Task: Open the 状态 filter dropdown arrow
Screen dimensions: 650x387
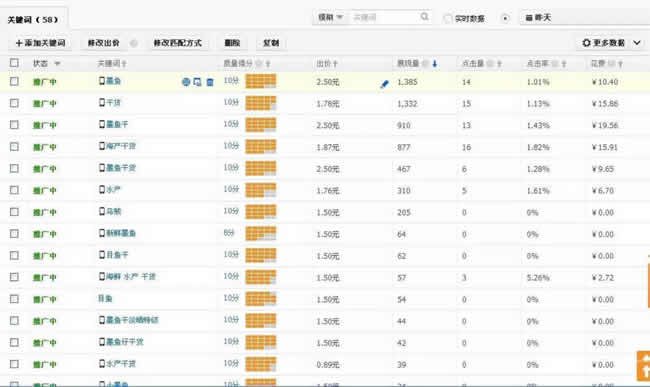Action: (x=57, y=63)
